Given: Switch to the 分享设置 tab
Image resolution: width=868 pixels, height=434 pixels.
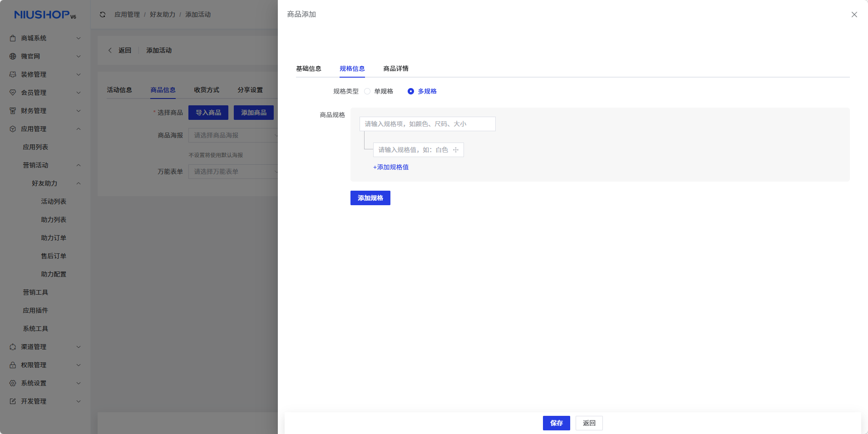Looking at the screenshot, I should click(250, 90).
